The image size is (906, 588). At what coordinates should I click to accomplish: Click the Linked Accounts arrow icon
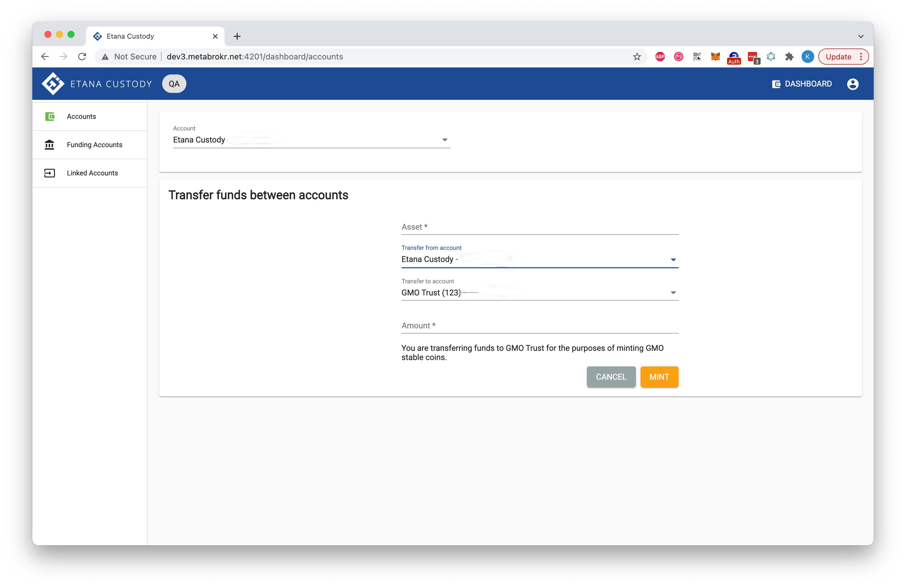pyautogui.click(x=50, y=173)
